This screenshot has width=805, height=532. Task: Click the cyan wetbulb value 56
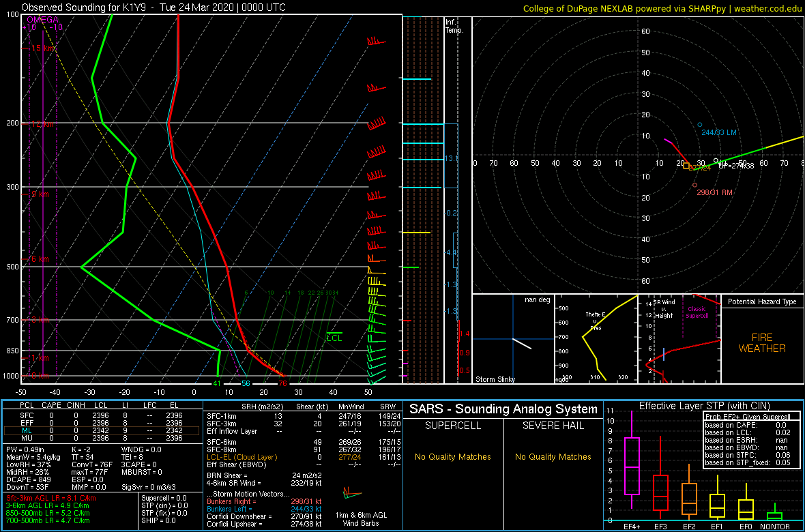click(246, 383)
